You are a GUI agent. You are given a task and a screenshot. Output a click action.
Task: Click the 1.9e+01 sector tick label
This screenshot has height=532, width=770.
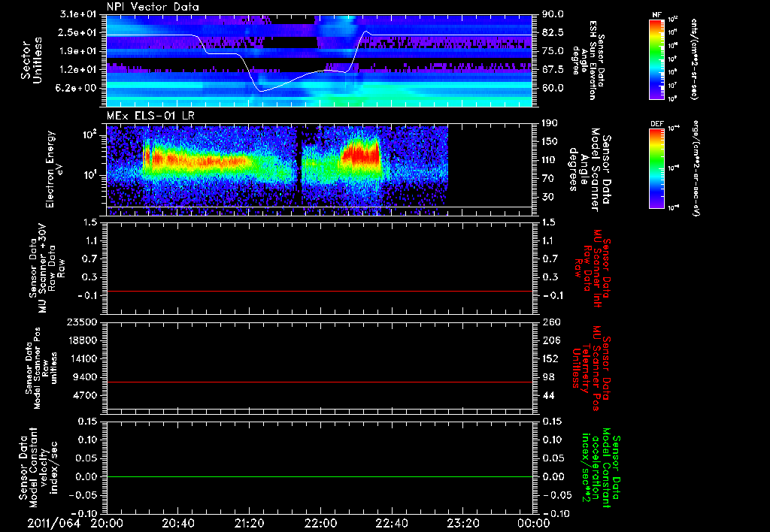click(x=79, y=51)
